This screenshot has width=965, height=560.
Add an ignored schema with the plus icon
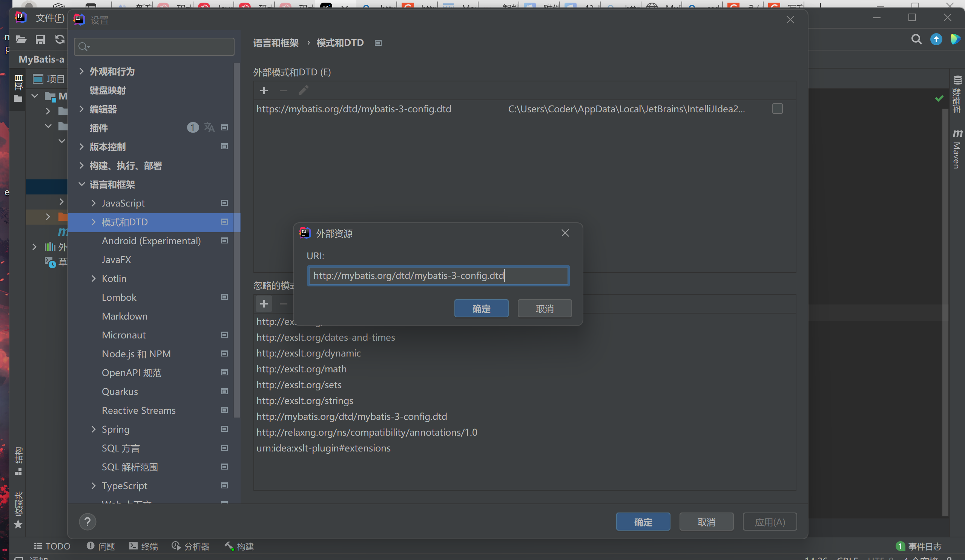pyautogui.click(x=264, y=303)
